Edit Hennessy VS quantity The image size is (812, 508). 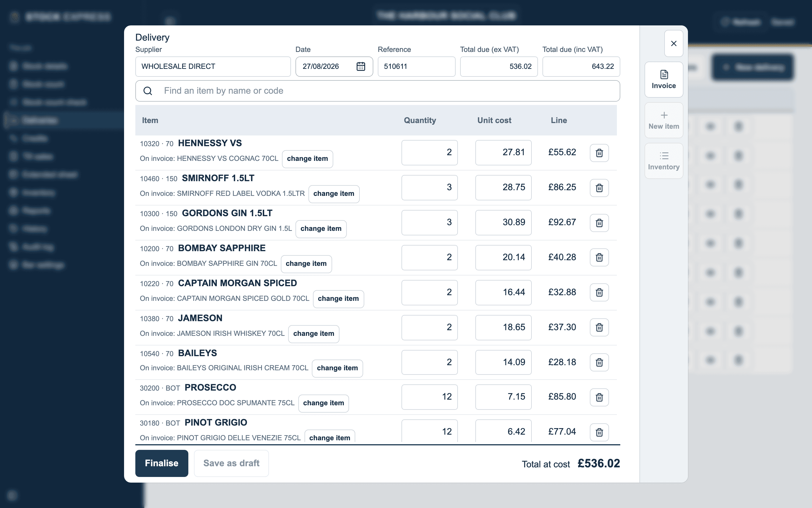click(429, 152)
